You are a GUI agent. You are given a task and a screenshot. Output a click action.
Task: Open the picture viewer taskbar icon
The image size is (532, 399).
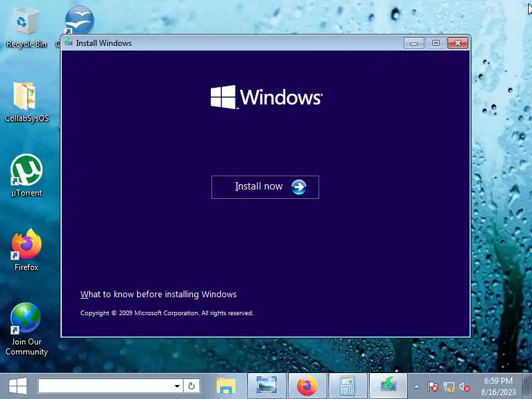pyautogui.click(x=267, y=386)
